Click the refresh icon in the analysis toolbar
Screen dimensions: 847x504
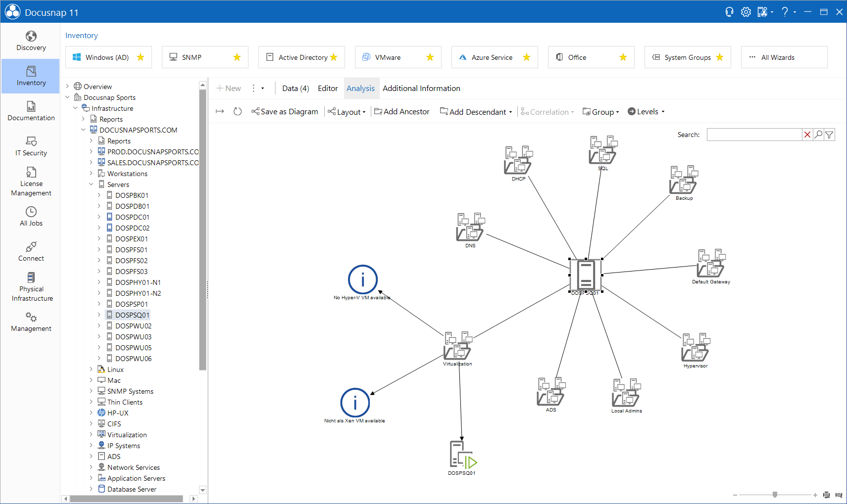pyautogui.click(x=238, y=112)
